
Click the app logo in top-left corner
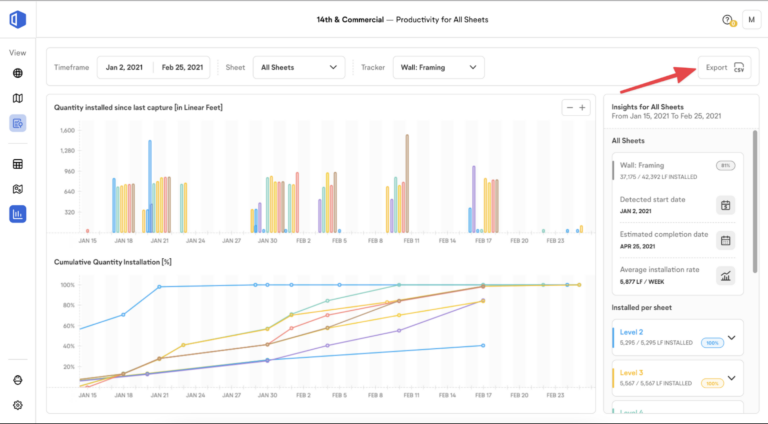(18, 20)
